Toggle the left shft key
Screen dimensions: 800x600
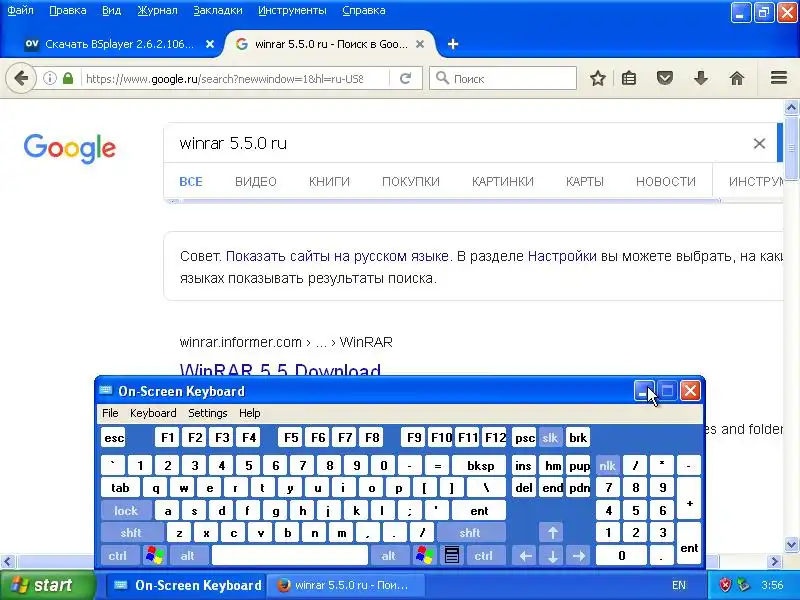pyautogui.click(x=131, y=533)
